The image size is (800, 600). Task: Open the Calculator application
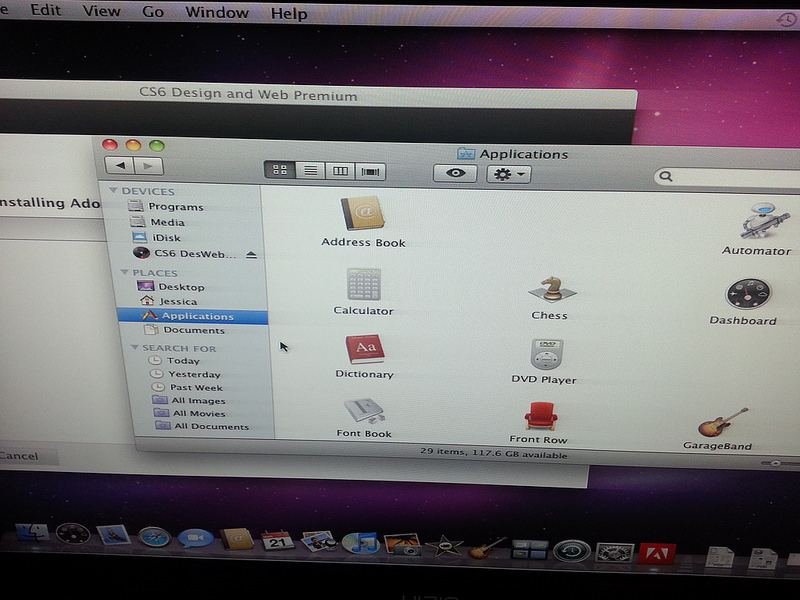363,292
